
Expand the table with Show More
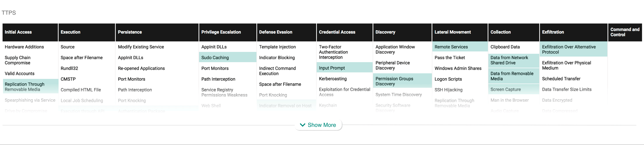tap(318, 125)
